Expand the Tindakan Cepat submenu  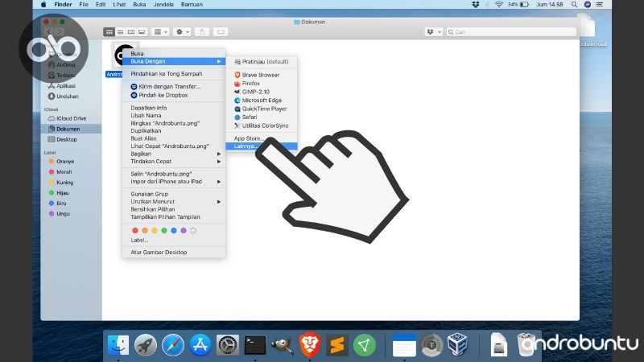pyautogui.click(x=174, y=162)
